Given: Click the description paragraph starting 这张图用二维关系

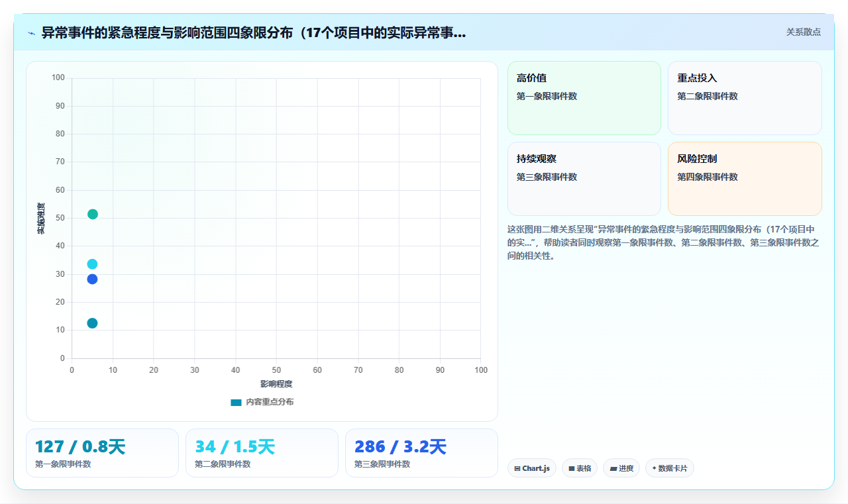Looking at the screenshot, I should pyautogui.click(x=663, y=242).
